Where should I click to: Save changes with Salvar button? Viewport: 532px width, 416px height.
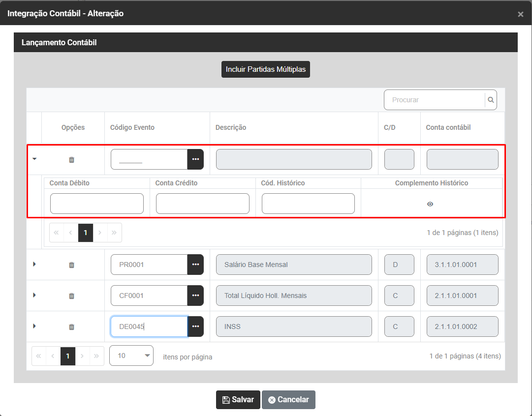pyautogui.click(x=238, y=400)
